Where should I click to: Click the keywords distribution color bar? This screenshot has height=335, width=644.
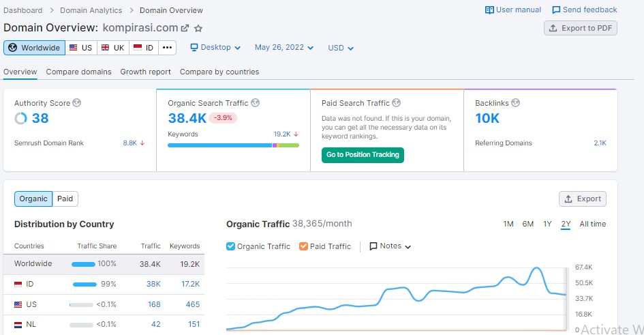(x=233, y=145)
